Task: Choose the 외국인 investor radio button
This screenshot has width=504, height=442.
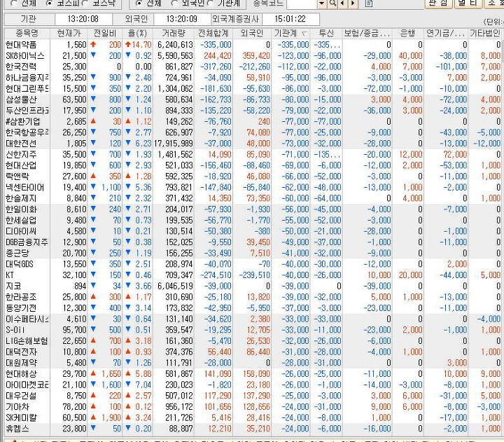Action: click(x=174, y=4)
